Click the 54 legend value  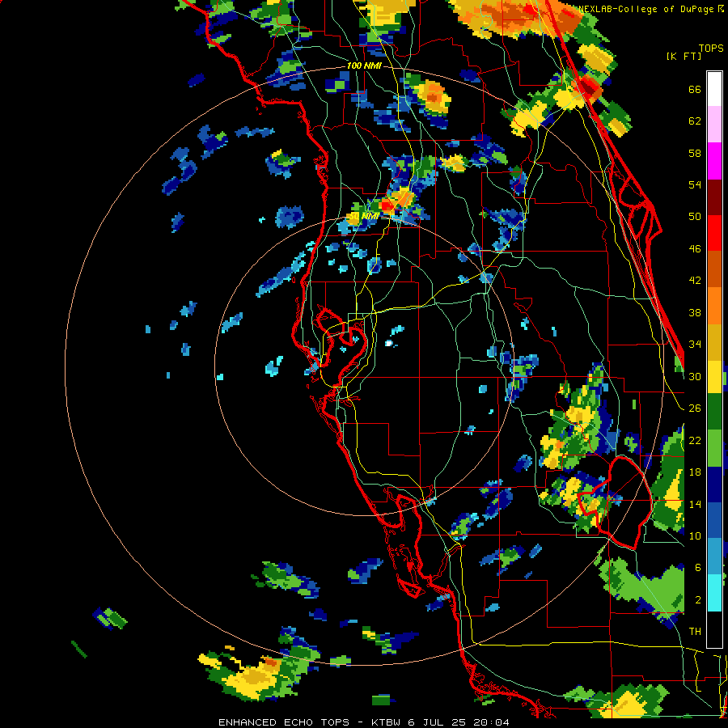695,184
